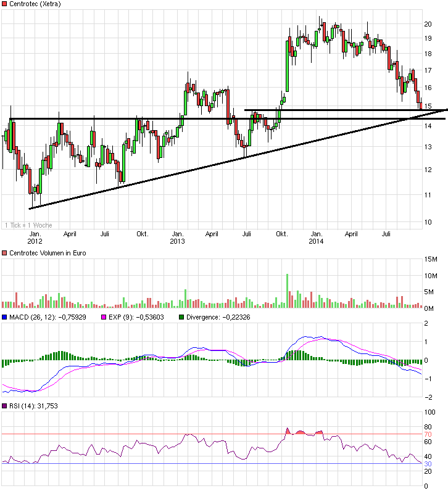
Task: Click the 'EXP (9): -0,53603' text
Action: [136, 317]
